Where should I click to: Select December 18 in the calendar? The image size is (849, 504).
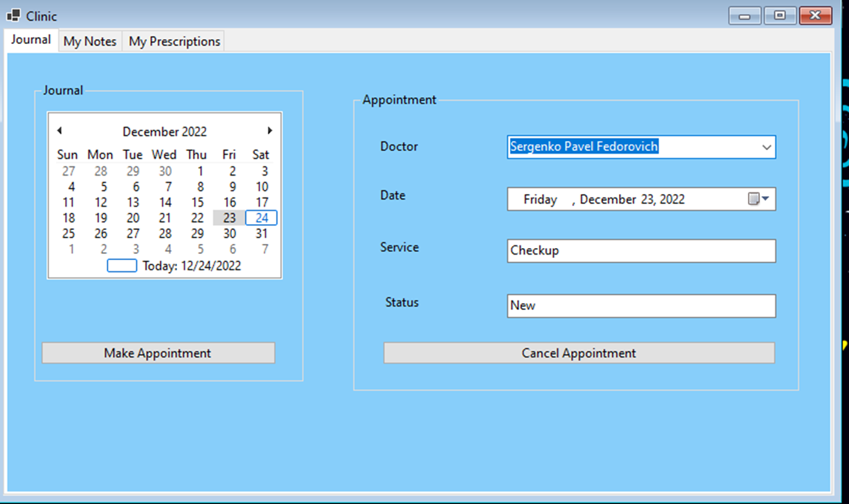click(68, 218)
